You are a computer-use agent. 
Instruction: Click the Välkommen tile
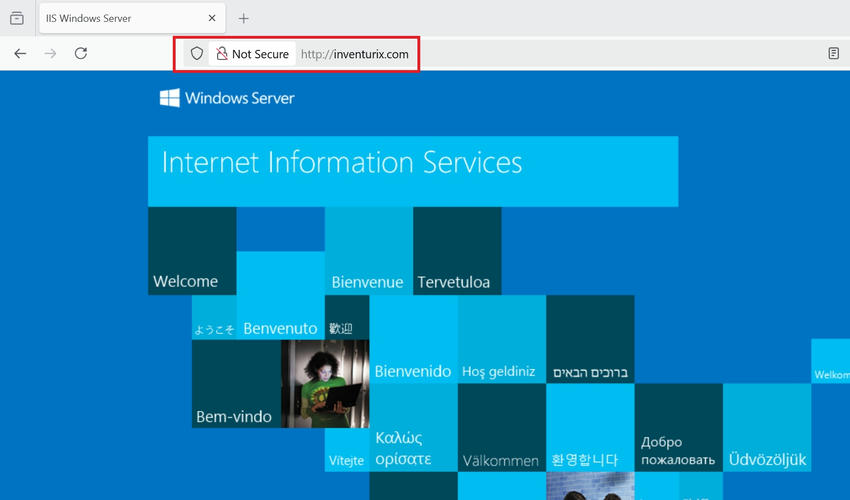[x=501, y=428]
